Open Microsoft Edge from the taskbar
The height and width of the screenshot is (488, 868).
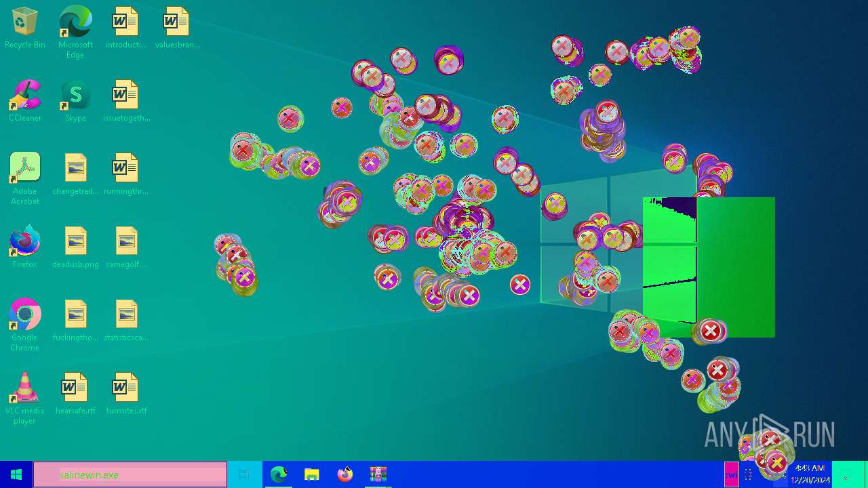click(278, 474)
